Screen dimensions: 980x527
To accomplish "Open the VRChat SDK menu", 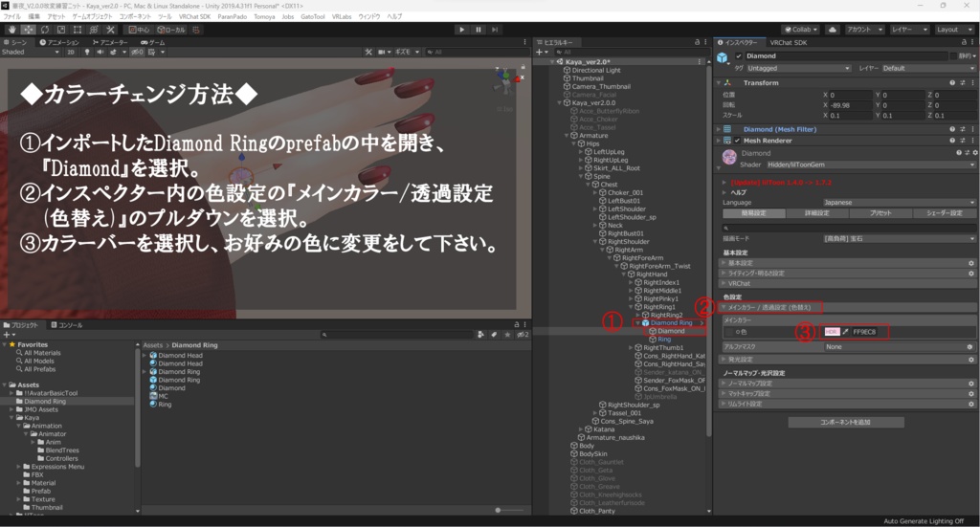I will (x=194, y=16).
